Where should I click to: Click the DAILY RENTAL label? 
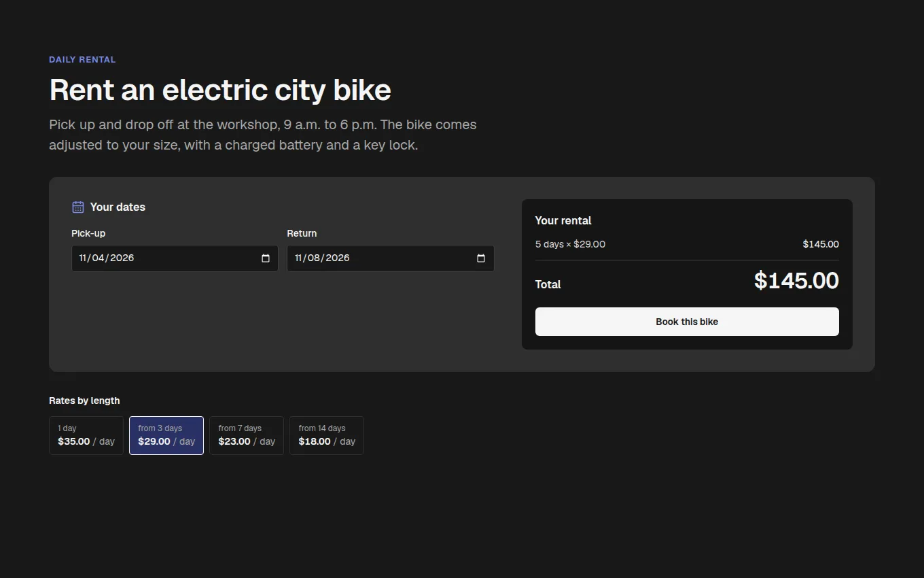click(82, 60)
